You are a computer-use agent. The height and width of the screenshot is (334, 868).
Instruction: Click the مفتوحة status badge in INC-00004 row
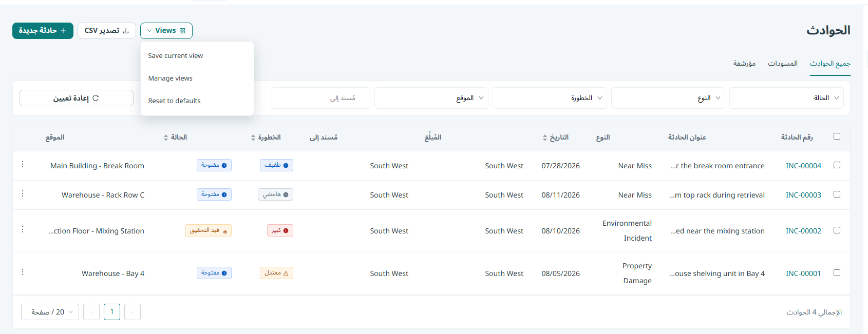click(x=214, y=165)
